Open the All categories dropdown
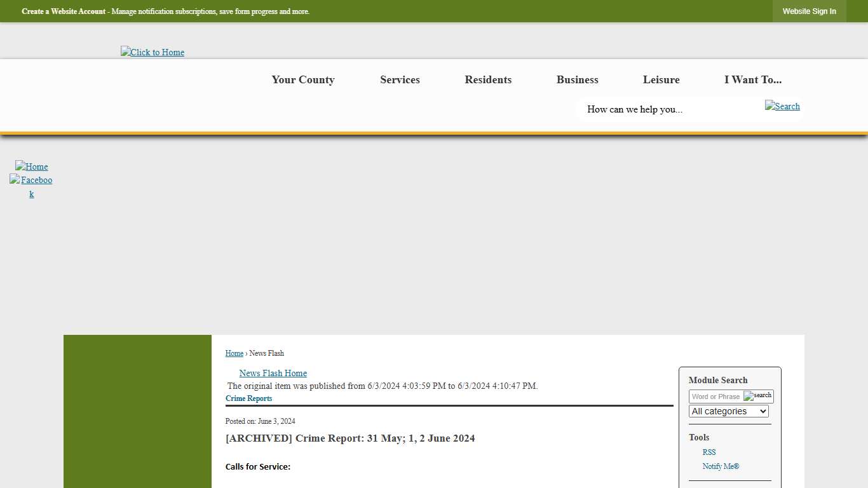Viewport: 868px width, 488px height. click(728, 411)
